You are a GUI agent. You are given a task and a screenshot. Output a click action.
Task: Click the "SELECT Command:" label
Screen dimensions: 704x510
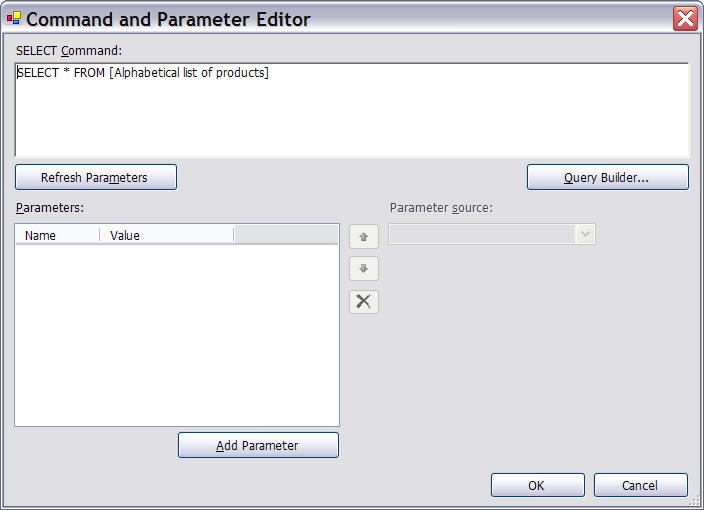click(x=68, y=50)
